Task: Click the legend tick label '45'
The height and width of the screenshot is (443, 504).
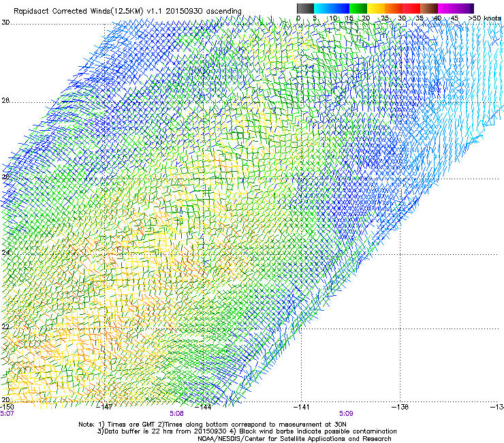Action: pyautogui.click(x=454, y=18)
